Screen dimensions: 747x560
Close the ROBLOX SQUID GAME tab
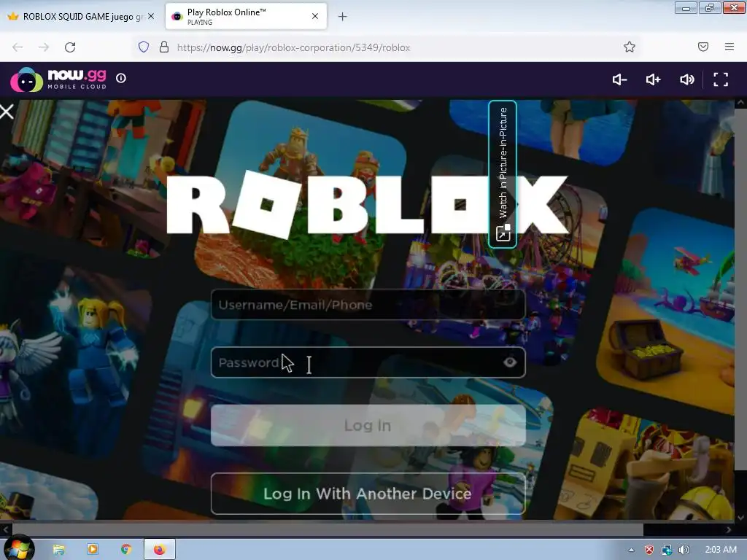pos(151,16)
